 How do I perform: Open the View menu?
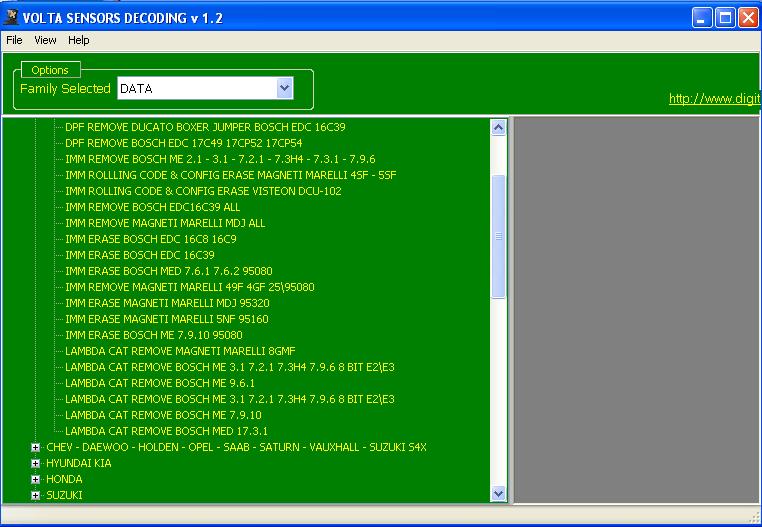[x=45, y=40]
